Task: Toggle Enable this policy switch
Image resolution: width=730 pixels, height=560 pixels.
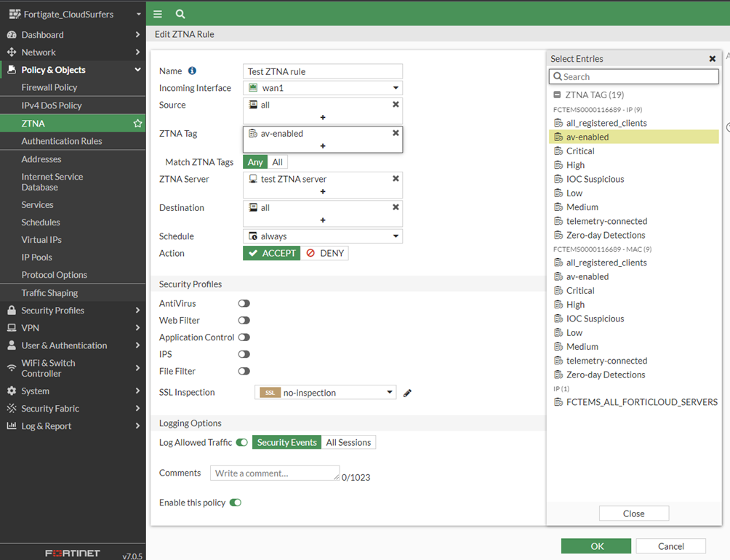Action: (236, 503)
